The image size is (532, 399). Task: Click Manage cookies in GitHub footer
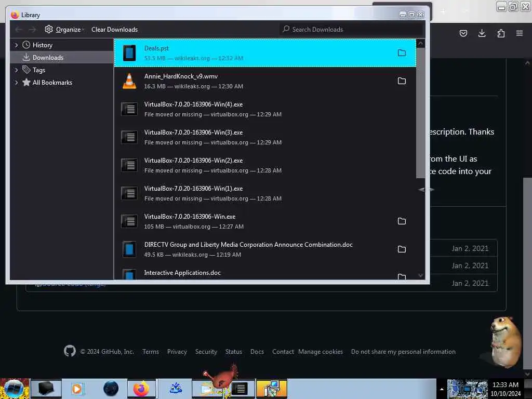click(x=320, y=352)
